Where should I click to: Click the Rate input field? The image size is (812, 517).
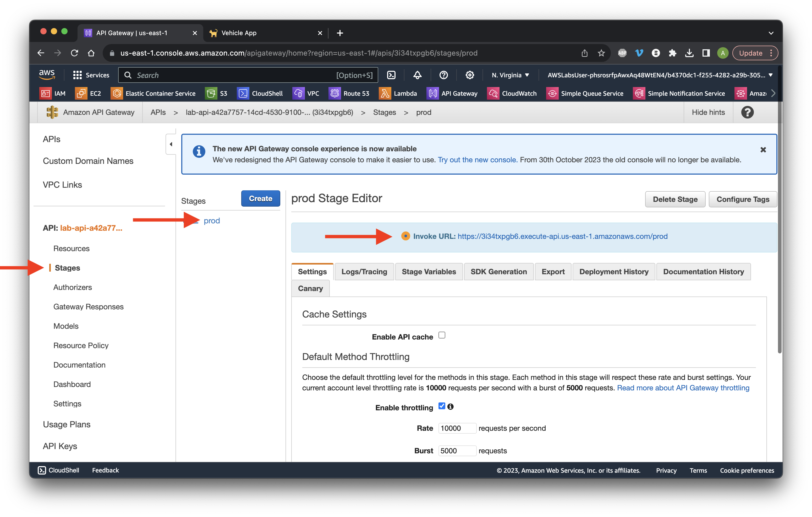point(457,428)
